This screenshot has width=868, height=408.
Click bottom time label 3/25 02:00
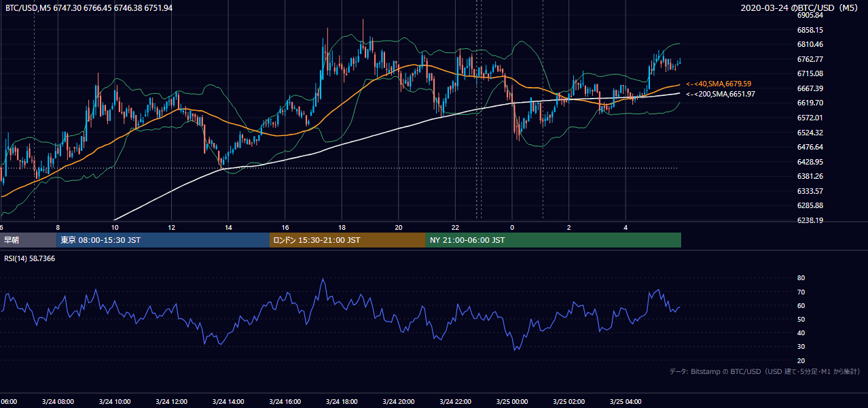tap(569, 402)
